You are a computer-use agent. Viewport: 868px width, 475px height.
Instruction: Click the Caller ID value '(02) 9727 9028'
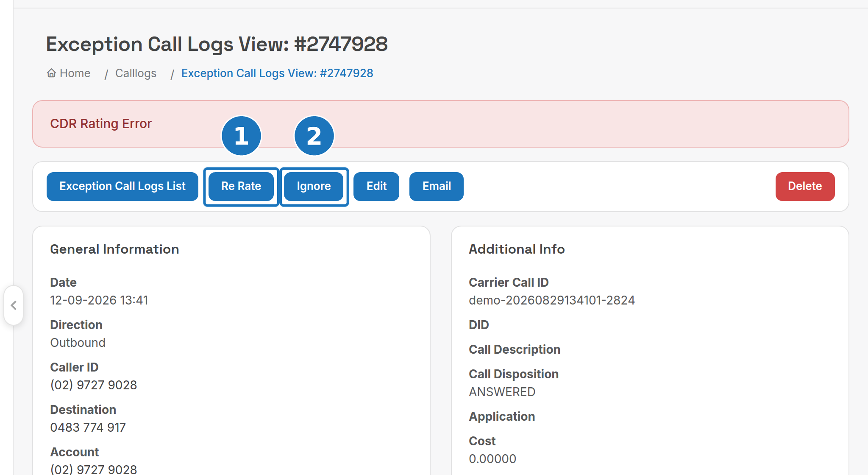(x=94, y=385)
